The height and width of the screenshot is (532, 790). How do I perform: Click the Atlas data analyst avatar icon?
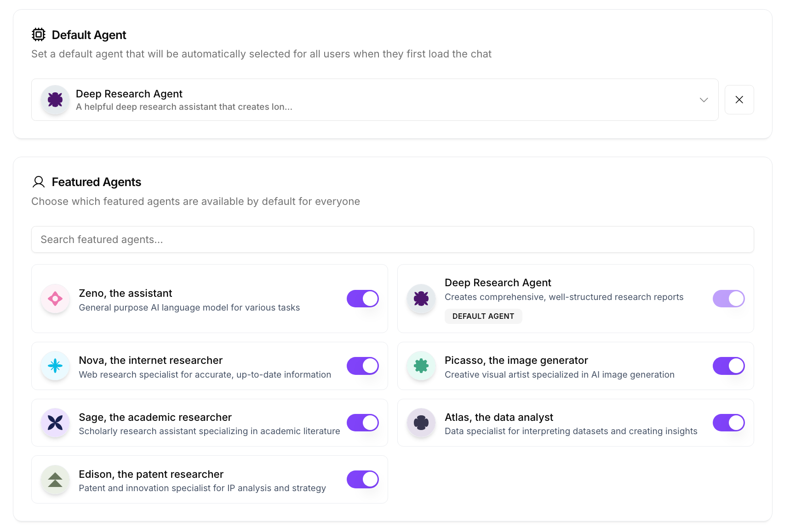pos(421,423)
